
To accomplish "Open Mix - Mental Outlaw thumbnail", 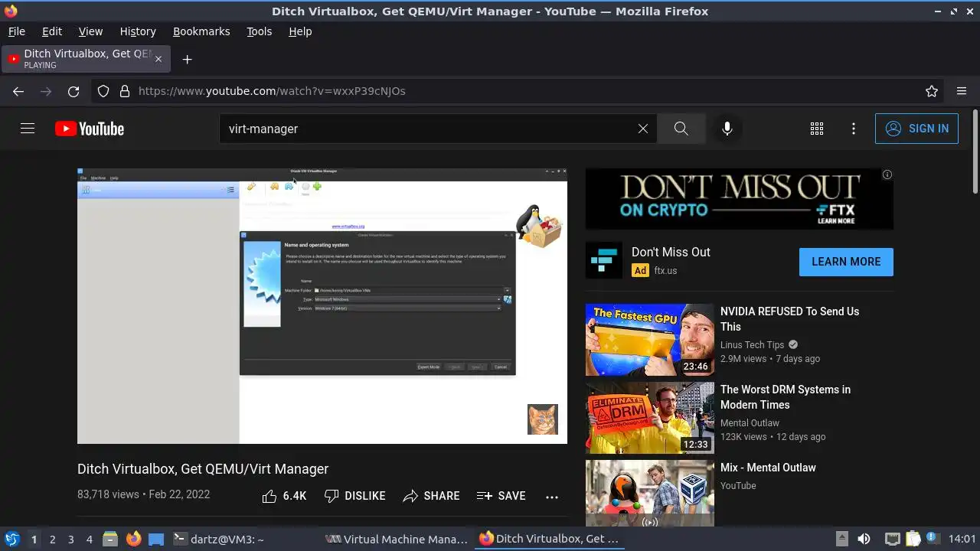I will tap(650, 493).
